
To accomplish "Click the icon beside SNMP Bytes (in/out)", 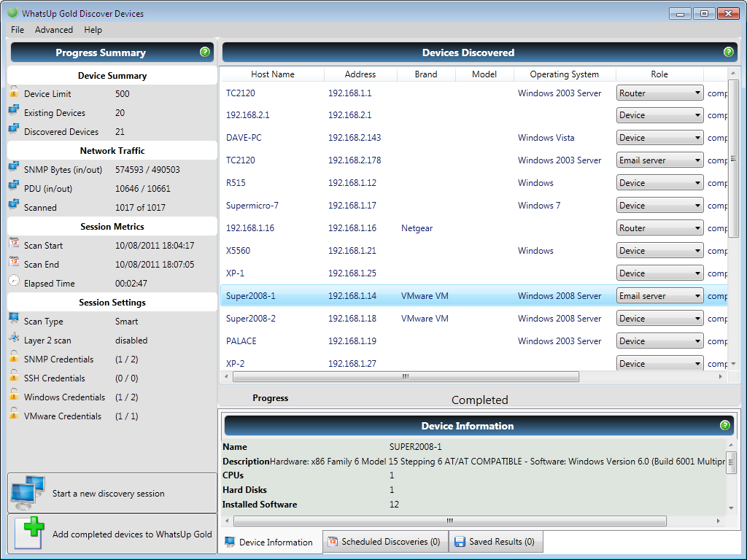I will point(14,168).
